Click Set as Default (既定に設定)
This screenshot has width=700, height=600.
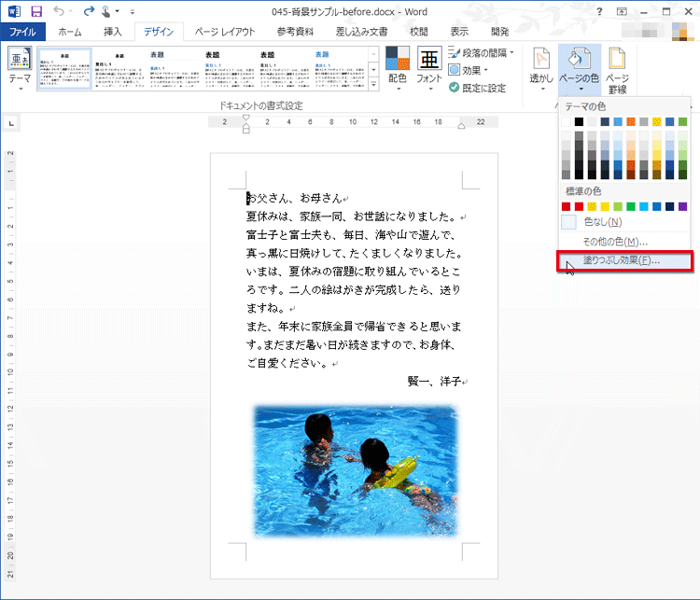tap(477, 88)
